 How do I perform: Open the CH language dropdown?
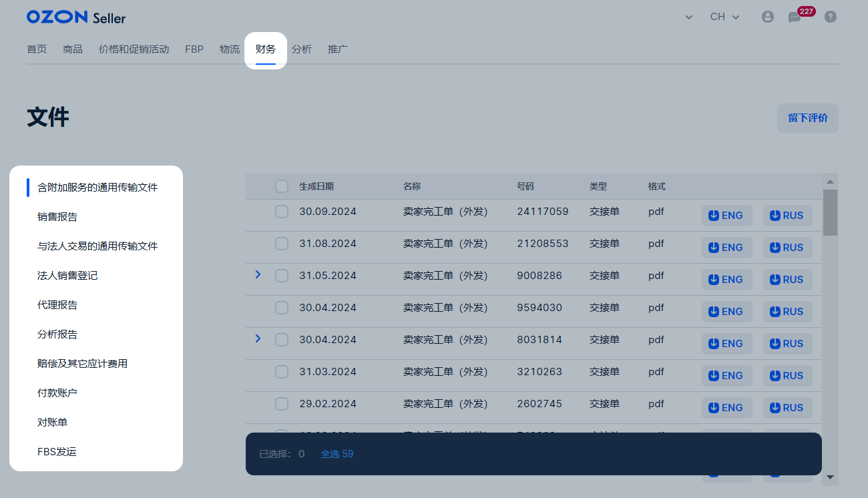[x=724, y=17]
